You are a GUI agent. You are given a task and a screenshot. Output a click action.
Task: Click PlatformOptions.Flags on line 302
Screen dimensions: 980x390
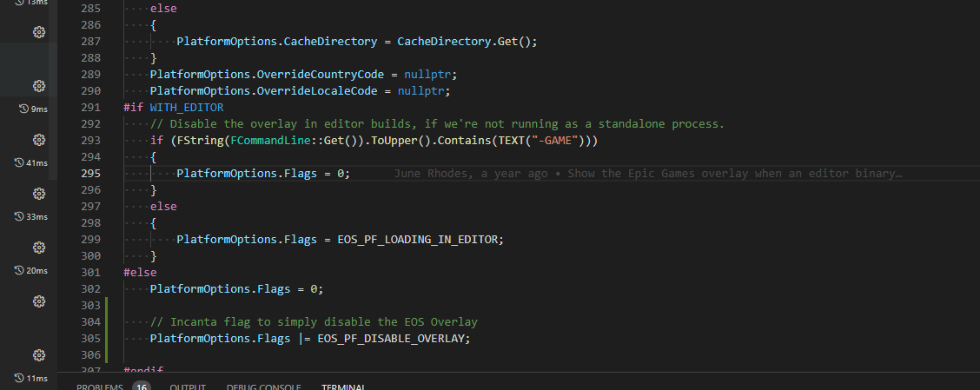(220, 289)
